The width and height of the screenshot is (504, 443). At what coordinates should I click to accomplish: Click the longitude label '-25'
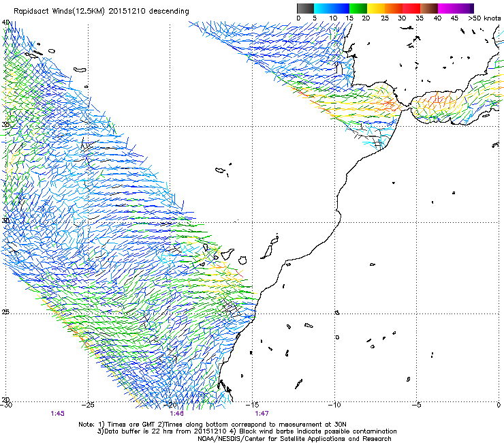pos(88,405)
